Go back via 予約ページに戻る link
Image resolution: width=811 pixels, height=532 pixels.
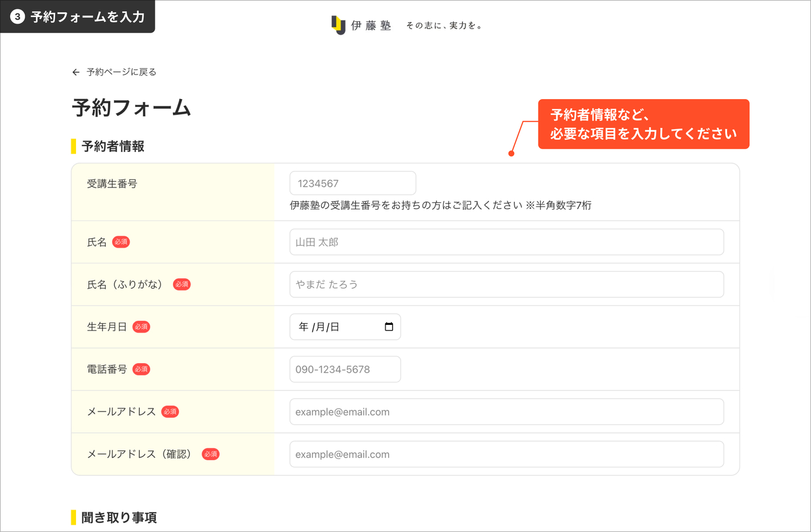121,72
